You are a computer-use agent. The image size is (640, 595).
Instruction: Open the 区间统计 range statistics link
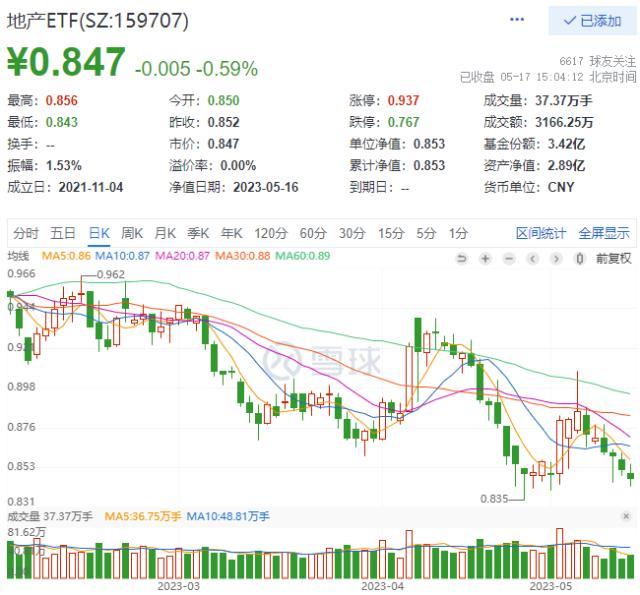(541, 233)
